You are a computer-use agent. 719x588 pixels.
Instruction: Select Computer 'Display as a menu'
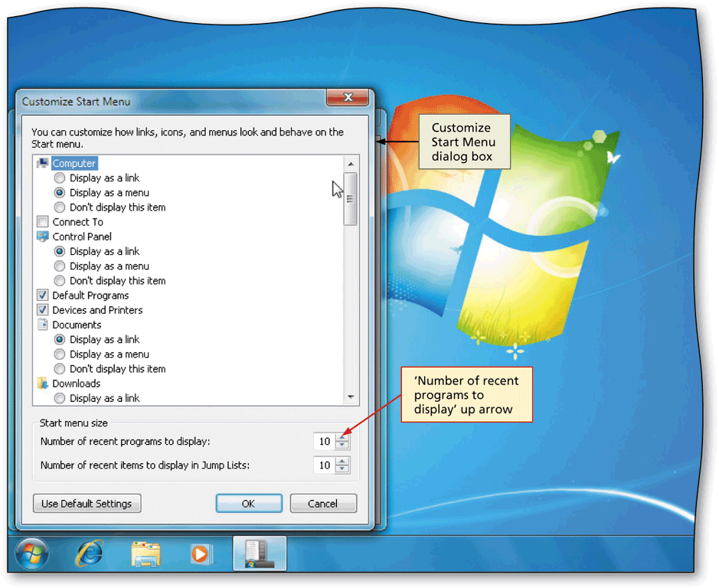pos(60,193)
